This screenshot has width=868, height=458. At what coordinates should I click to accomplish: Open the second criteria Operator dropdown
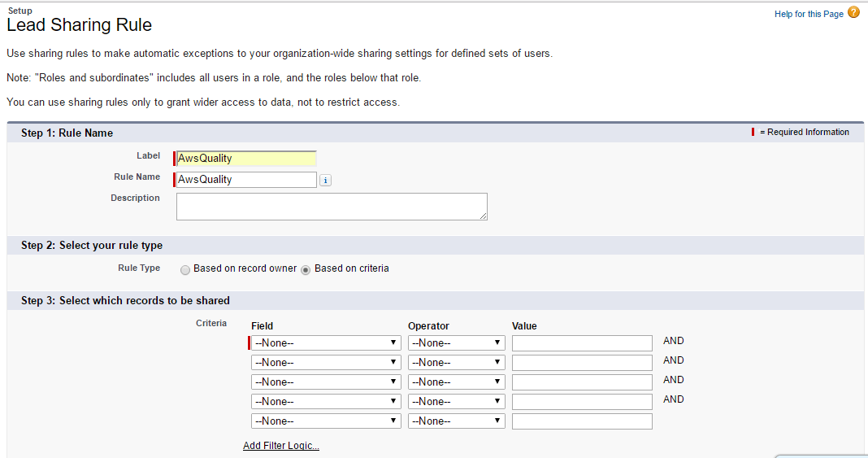click(456, 362)
